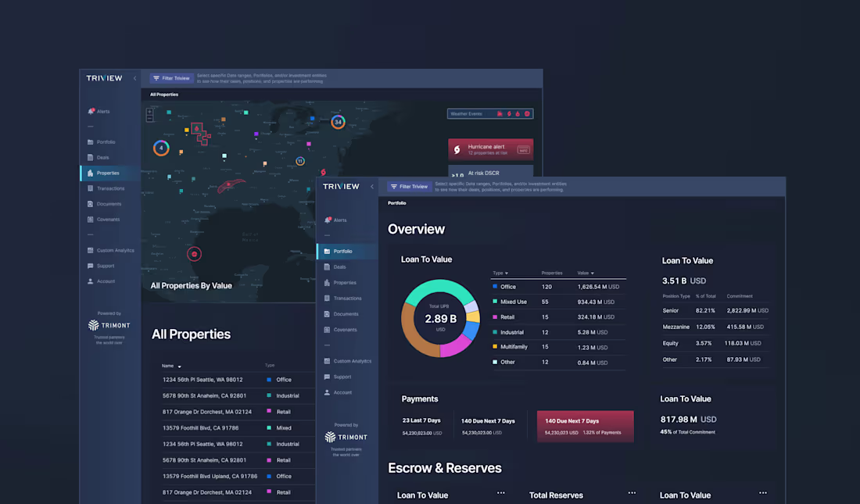Toggle the flood filter in Weather Events bar

click(518, 114)
